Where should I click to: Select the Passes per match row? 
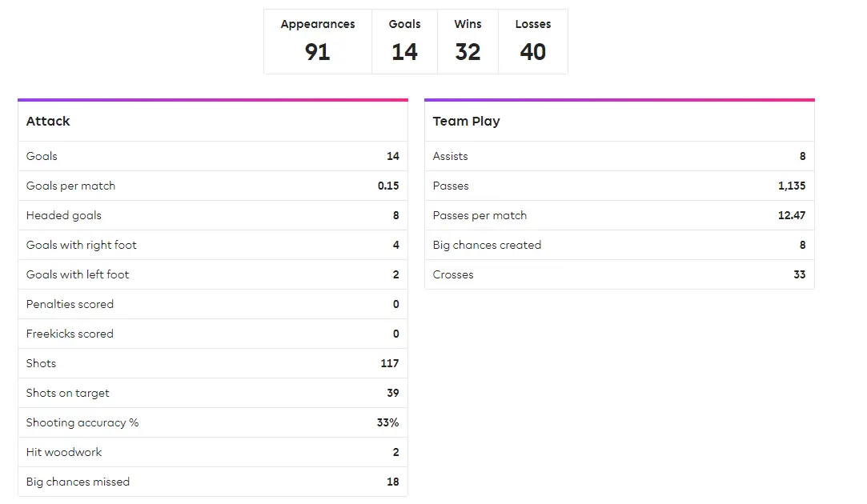point(619,215)
